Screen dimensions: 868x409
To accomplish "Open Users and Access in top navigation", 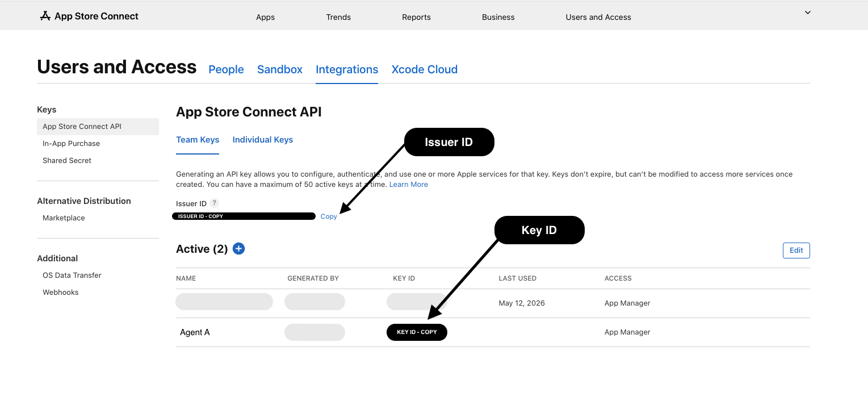I will pos(598,17).
